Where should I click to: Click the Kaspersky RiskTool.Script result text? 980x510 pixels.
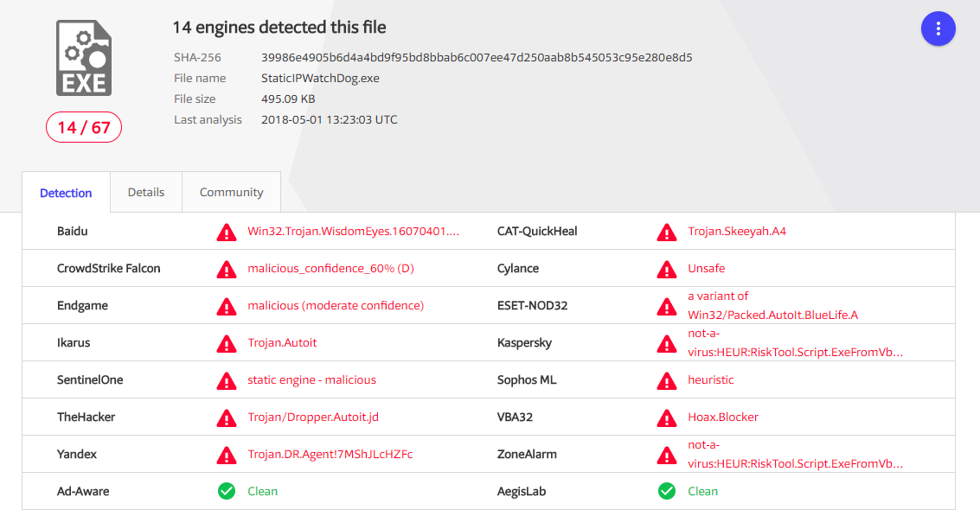pos(795,342)
